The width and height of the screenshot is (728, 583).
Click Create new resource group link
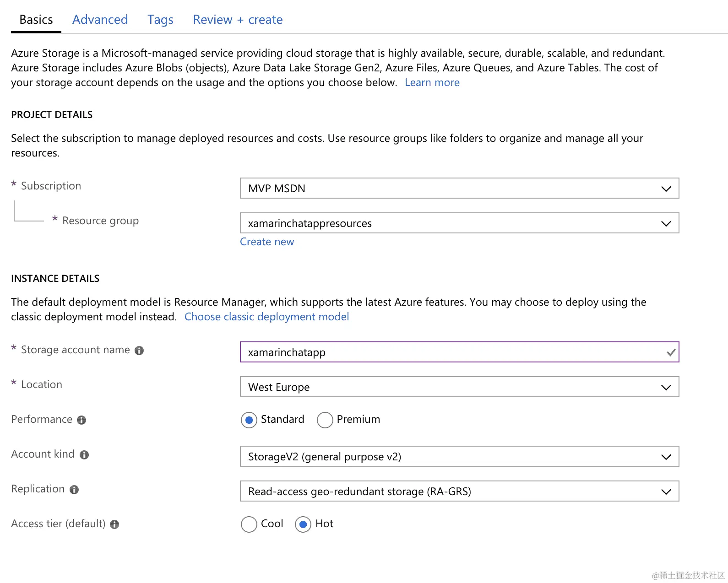click(x=267, y=242)
